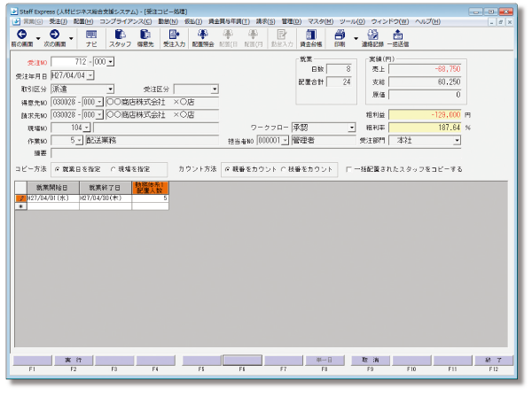Select the 現場を指定 radio button
The image size is (532, 396).
pos(113,169)
